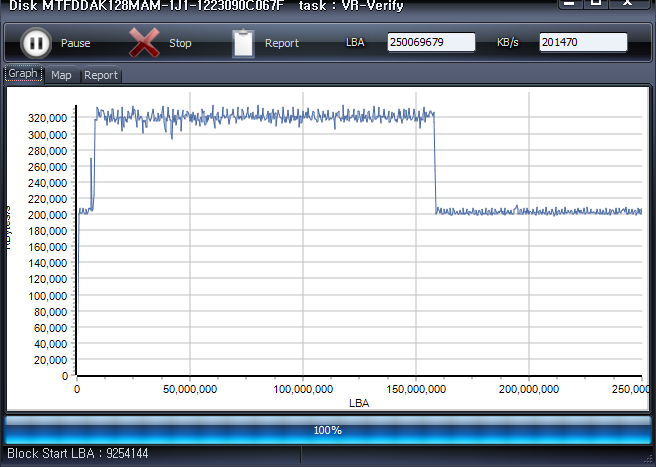
Task: Click the clipboard Report icon
Action: [x=243, y=43]
